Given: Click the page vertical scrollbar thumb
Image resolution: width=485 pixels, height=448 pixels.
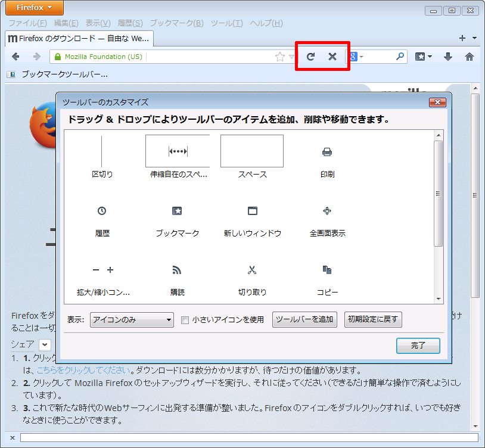Looking at the screenshot, I should coord(475,195).
